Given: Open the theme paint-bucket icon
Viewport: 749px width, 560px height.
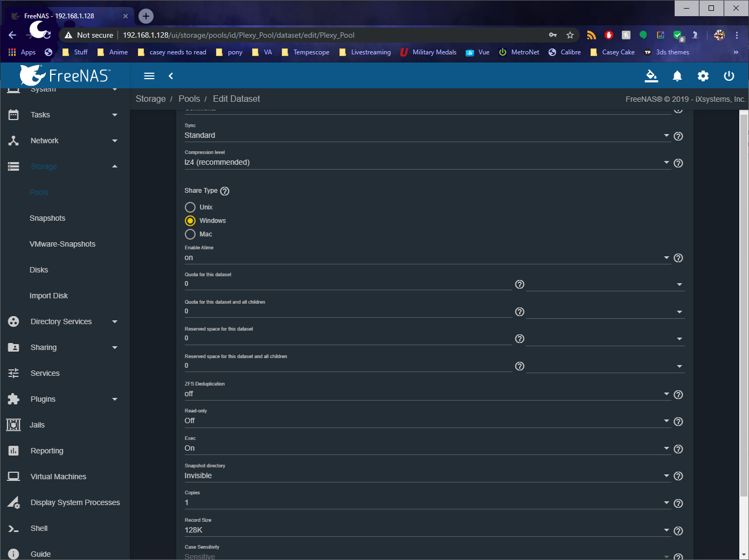Looking at the screenshot, I should pos(651,76).
